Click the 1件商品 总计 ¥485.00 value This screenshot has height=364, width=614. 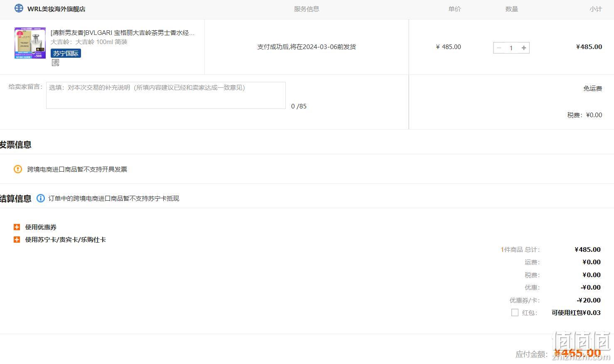click(587, 249)
